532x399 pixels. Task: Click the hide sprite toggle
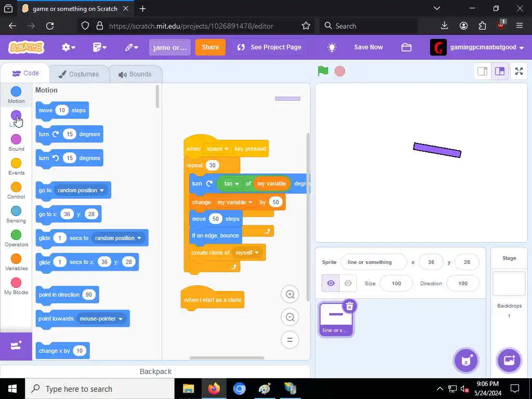click(348, 283)
